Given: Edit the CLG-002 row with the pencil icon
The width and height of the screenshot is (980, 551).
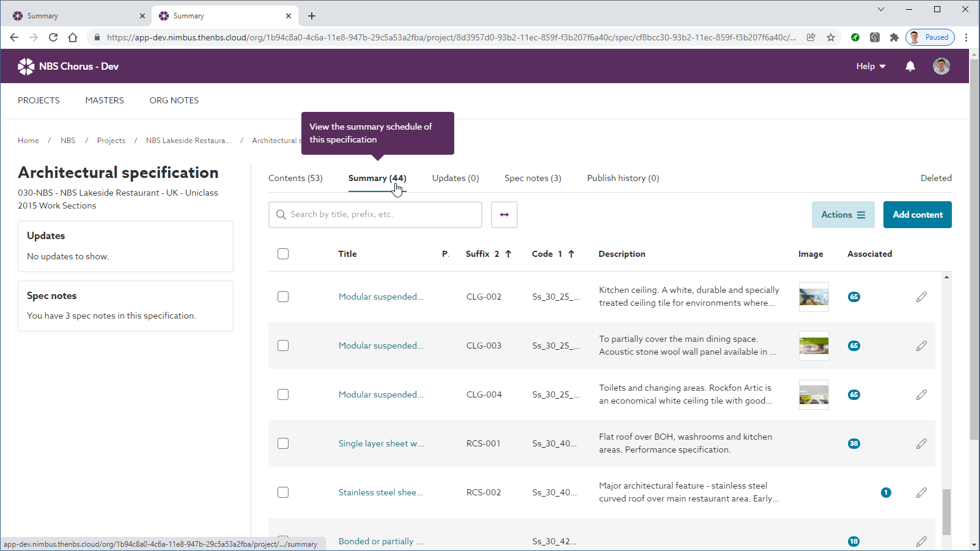Looking at the screenshot, I should coord(921,297).
